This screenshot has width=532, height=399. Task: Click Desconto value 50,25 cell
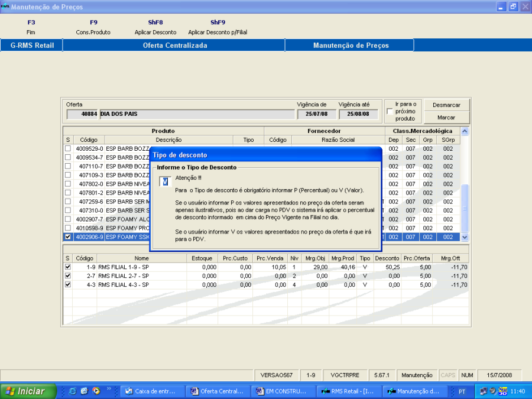coord(387,267)
